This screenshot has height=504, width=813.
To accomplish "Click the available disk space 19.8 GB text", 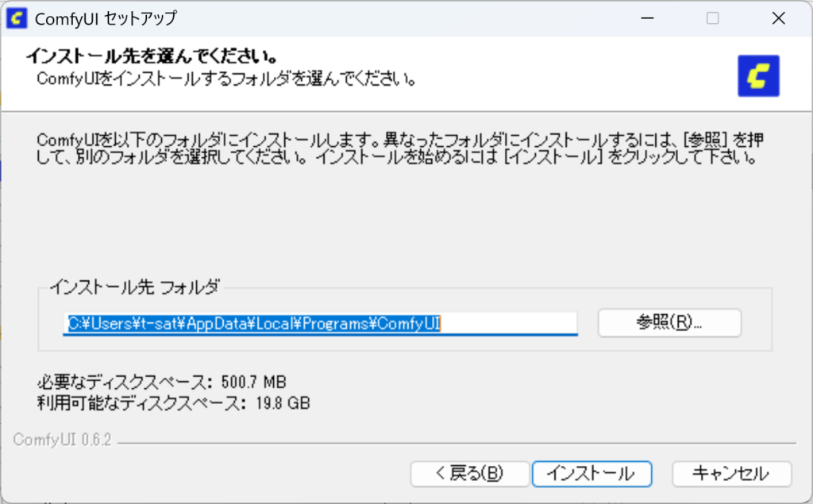I will [x=173, y=402].
